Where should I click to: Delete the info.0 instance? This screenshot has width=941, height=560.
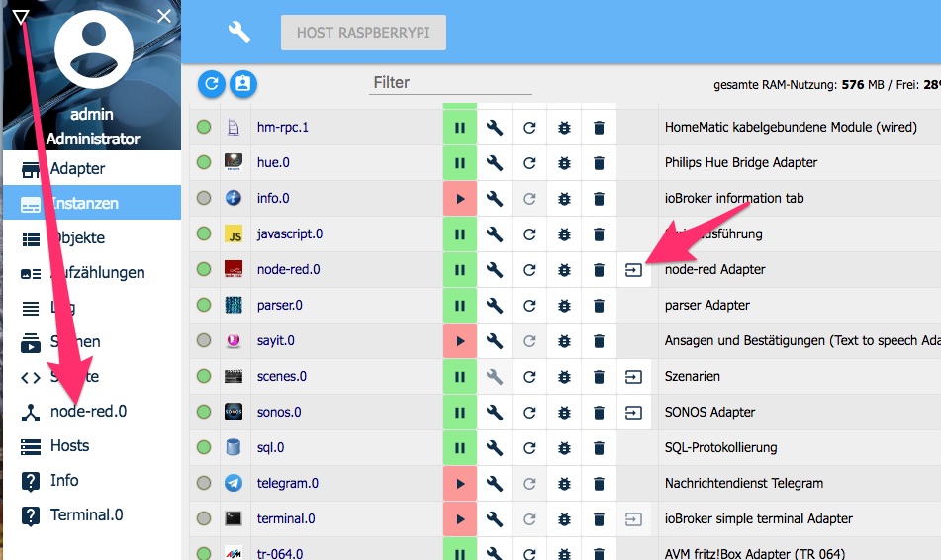coord(599,199)
